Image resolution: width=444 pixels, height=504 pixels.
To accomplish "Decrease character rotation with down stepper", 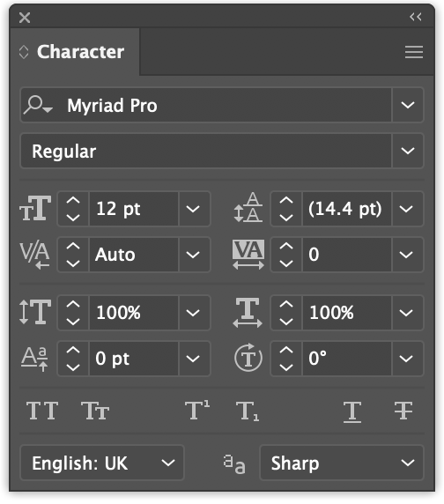I will [286, 367].
